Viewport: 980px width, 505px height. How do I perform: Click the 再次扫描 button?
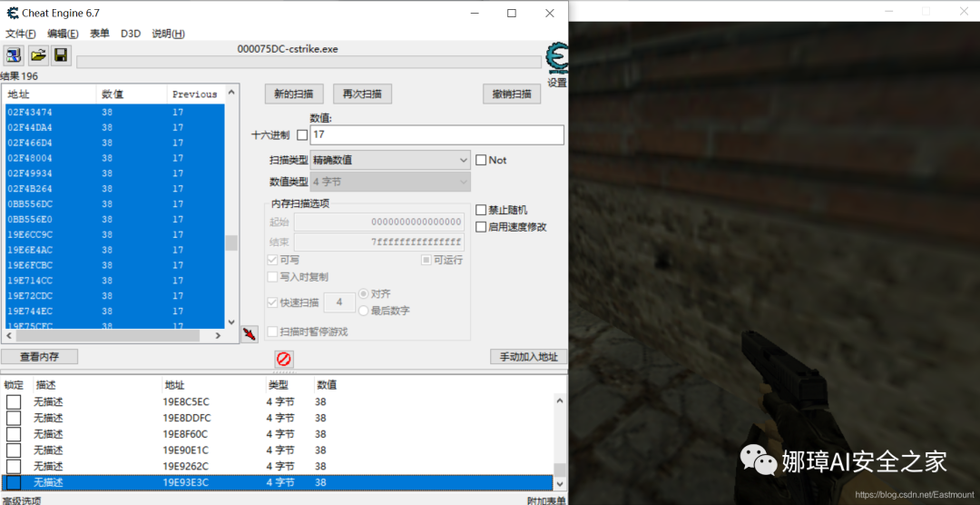click(362, 94)
